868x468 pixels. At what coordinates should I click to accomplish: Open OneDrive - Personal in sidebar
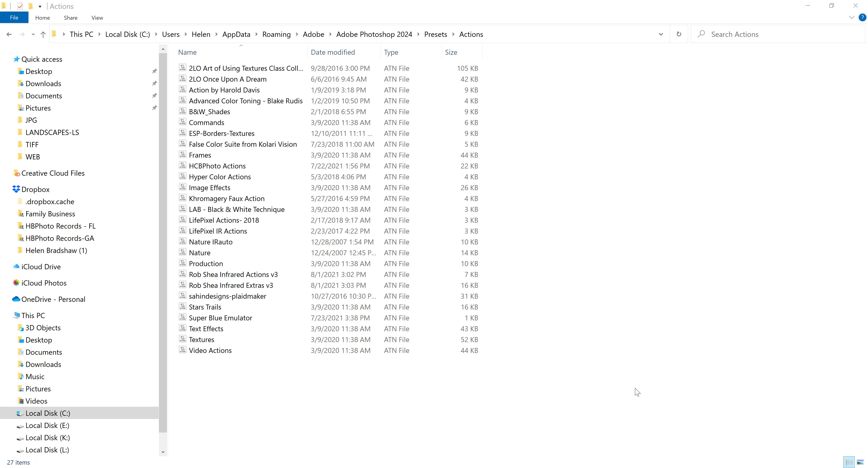(53, 299)
